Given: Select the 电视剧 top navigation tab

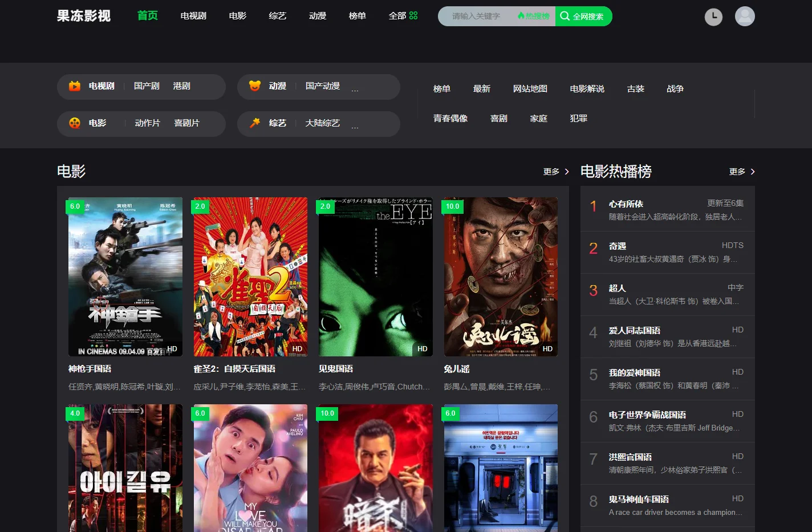Looking at the screenshot, I should pos(193,16).
